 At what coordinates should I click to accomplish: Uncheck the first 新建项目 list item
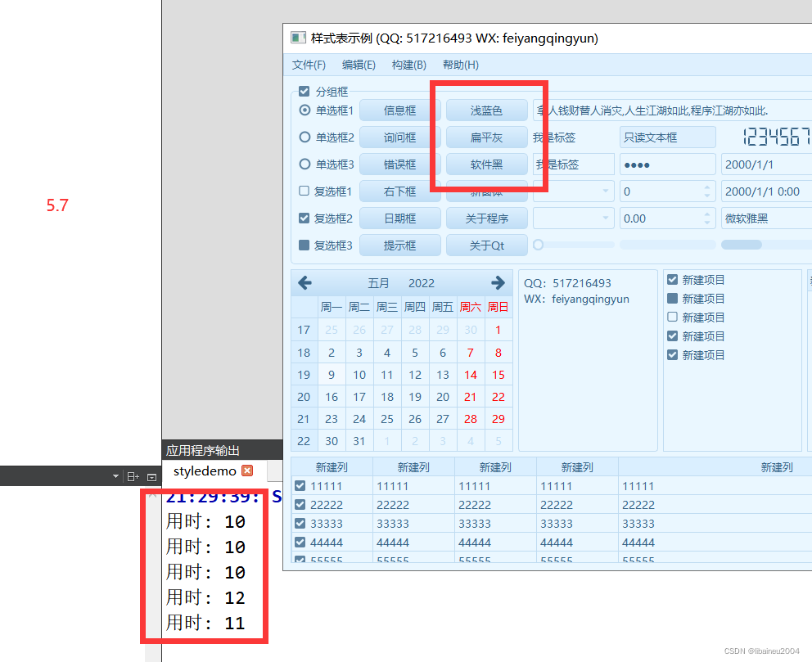[672, 280]
